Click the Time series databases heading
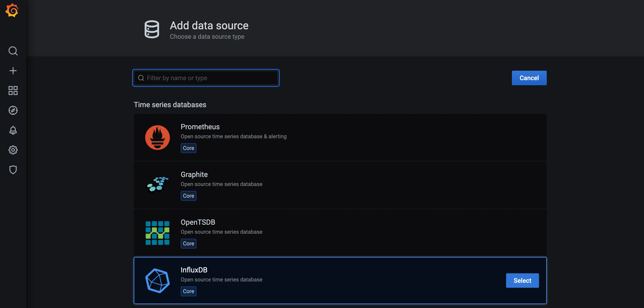 click(170, 105)
